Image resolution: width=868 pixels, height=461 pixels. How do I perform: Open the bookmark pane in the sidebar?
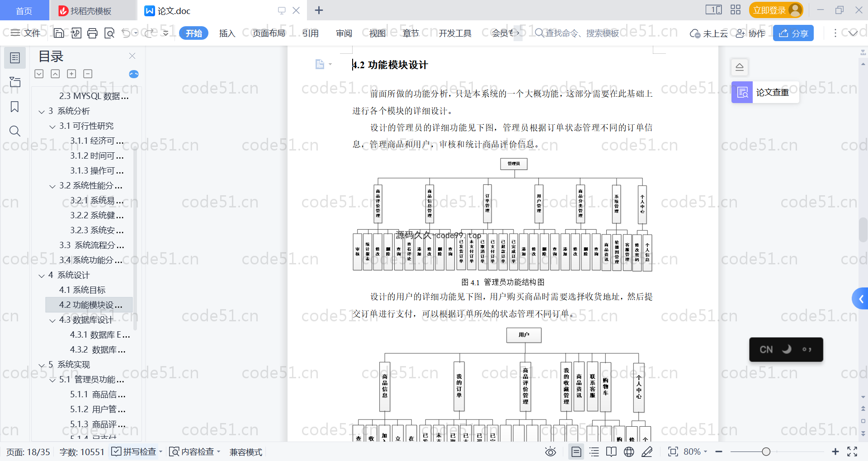(x=15, y=107)
